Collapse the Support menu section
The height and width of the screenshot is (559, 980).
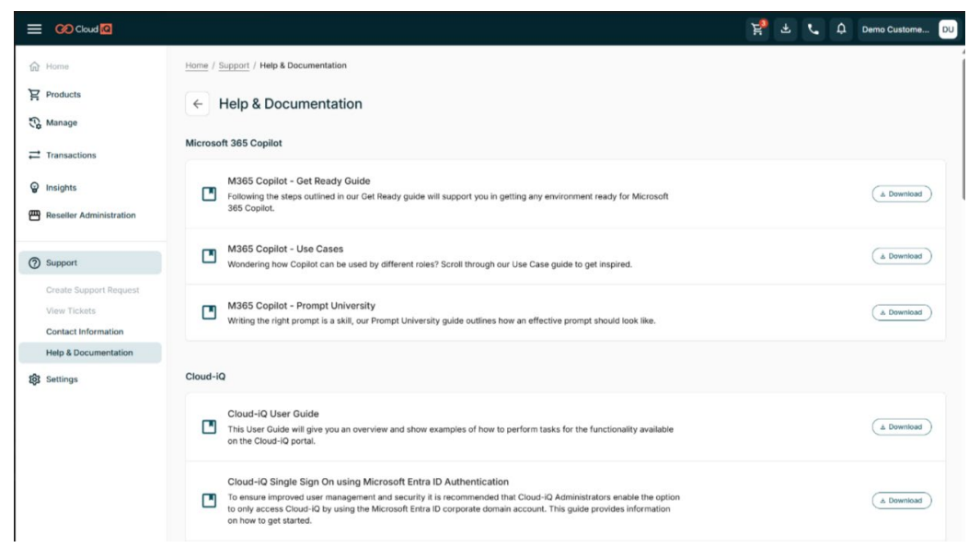point(90,262)
